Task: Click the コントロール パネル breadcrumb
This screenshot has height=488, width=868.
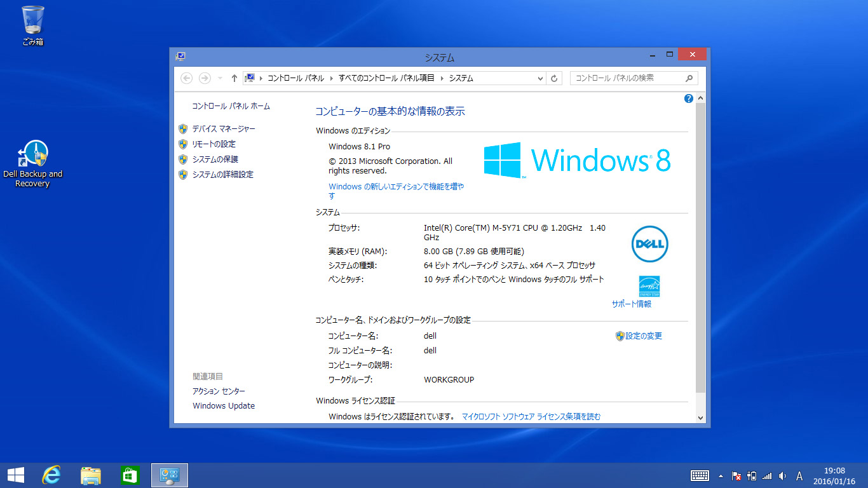Action: tap(295, 78)
